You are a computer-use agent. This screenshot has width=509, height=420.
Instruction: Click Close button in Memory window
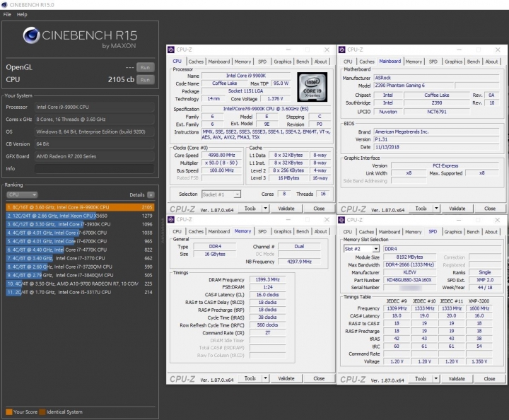(319, 378)
